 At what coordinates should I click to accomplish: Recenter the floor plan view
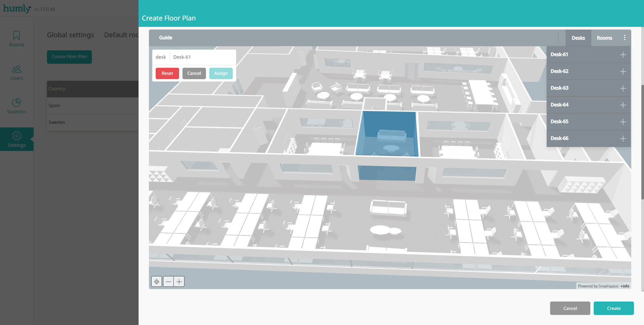(x=156, y=282)
